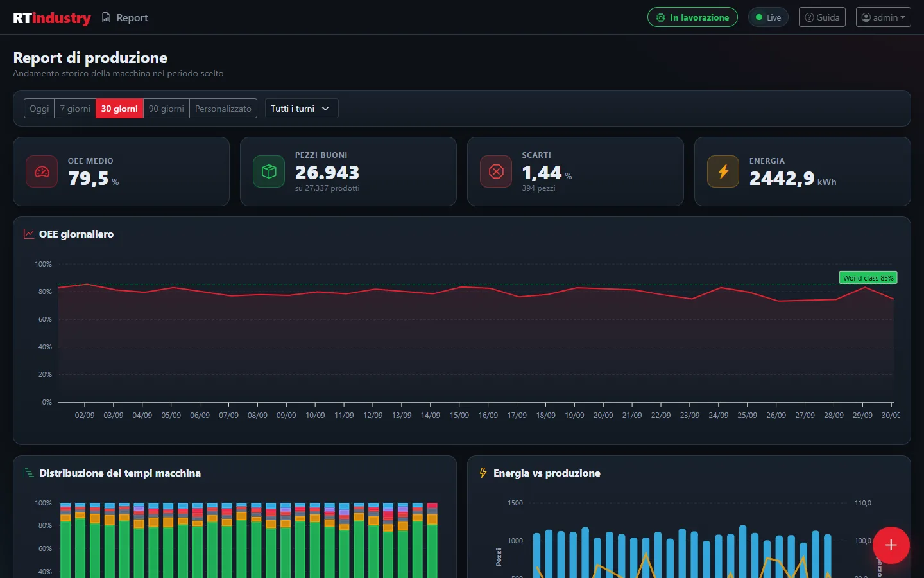Click the Guida help button
This screenshot has height=578, width=924.
pyautogui.click(x=823, y=17)
